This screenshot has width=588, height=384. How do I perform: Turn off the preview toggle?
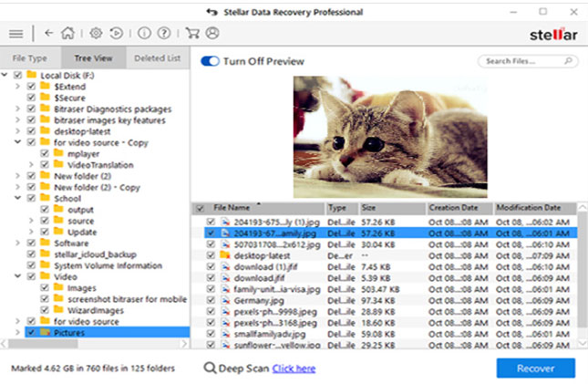click(x=210, y=61)
